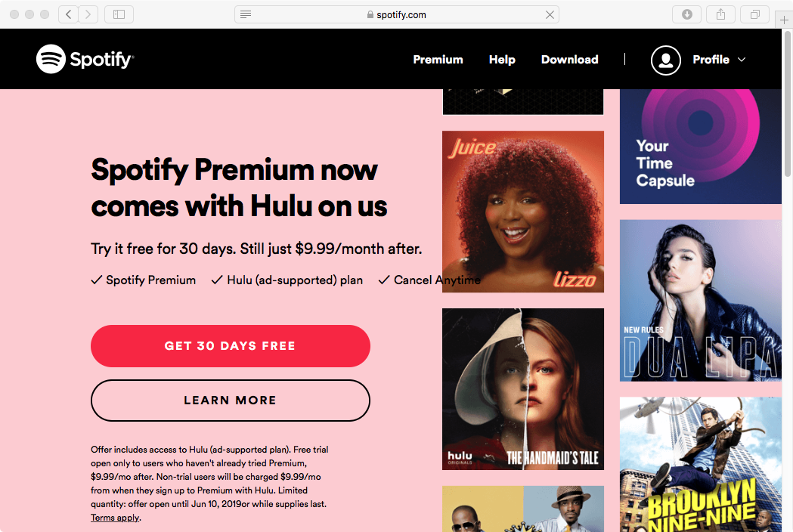Screen dimensions: 793x532
Task: Click the Share icon in Safari toolbar
Action: [720, 14]
